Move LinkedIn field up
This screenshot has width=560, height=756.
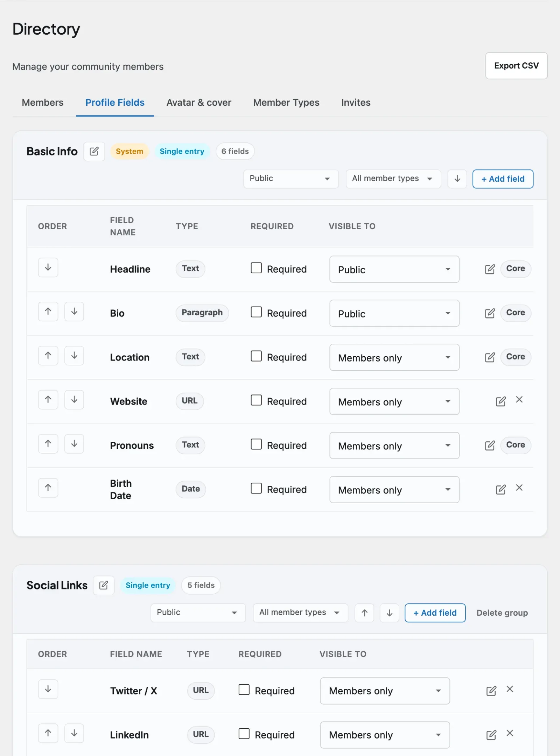(48, 733)
